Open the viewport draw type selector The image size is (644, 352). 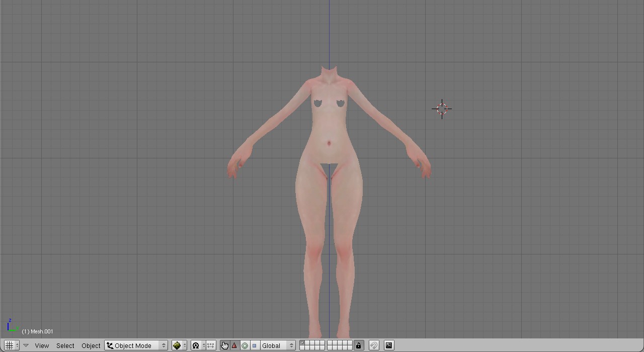[179, 345]
